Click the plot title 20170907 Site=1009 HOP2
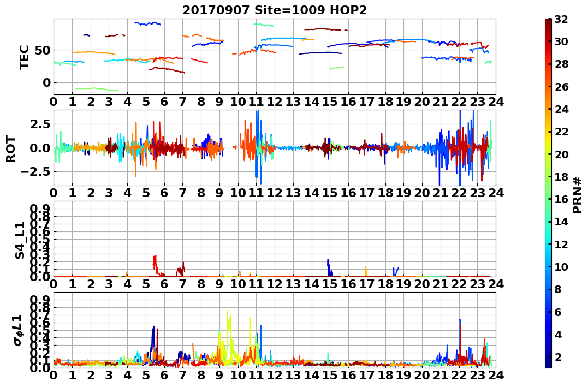This screenshot has width=588, height=387. pos(275,10)
